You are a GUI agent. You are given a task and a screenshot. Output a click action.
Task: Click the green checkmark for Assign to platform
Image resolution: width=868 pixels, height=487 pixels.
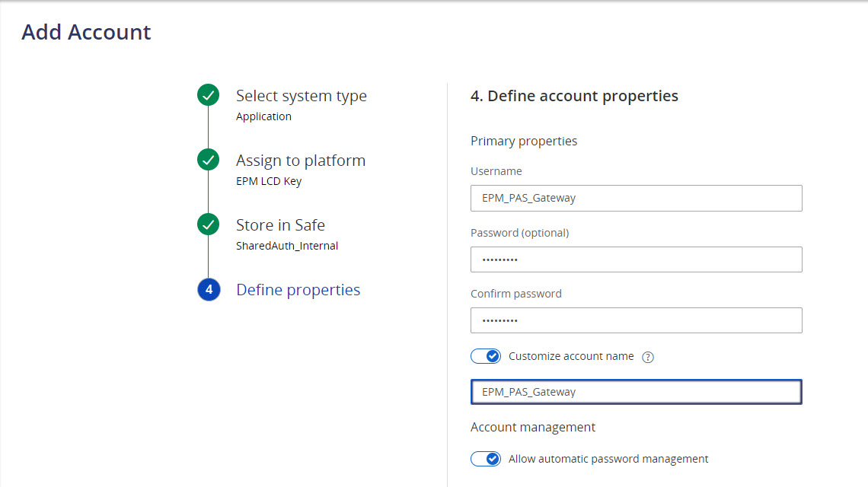[x=208, y=160]
